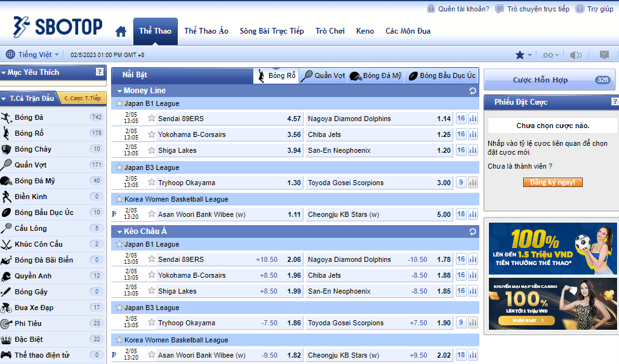The width and height of the screenshot is (619, 364).
Task: Star the Japan B3 League in Money Line
Action: tap(119, 167)
